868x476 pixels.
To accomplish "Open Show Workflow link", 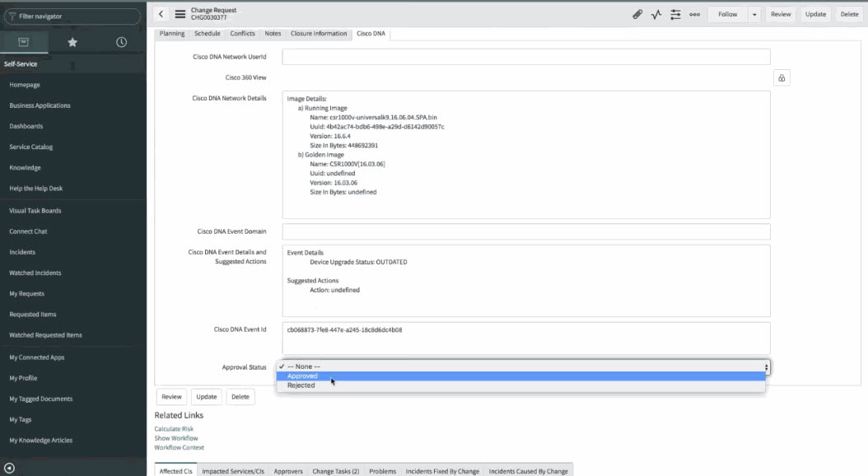I will [176, 438].
